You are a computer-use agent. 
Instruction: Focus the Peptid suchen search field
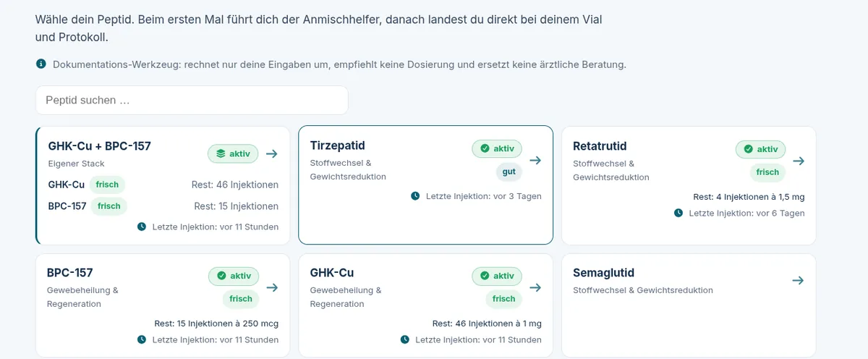click(192, 100)
